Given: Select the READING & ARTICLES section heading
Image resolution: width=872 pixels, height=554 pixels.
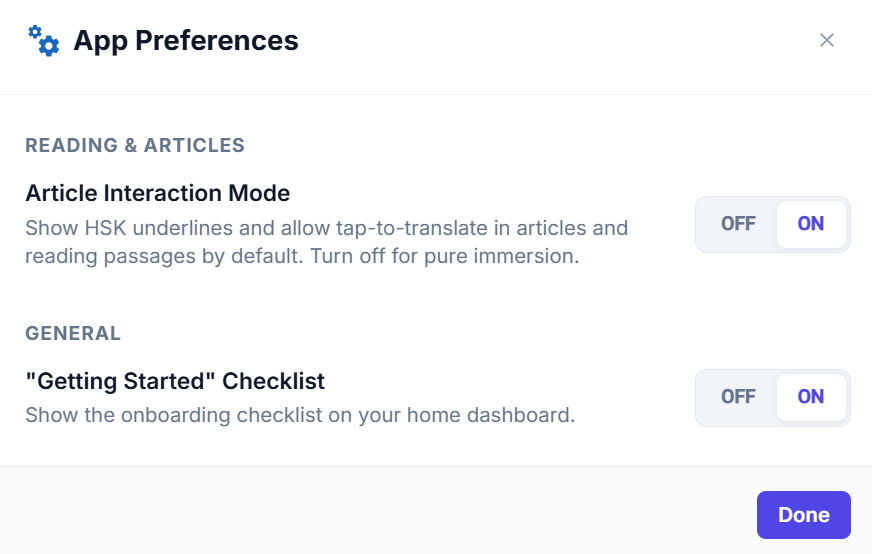Looking at the screenshot, I should point(135,146).
